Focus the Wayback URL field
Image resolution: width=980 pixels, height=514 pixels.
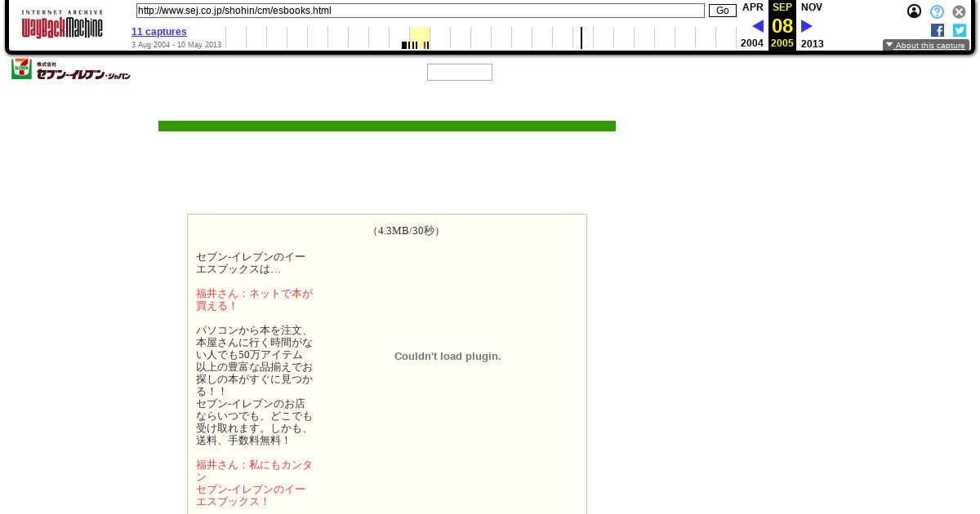pos(421,11)
